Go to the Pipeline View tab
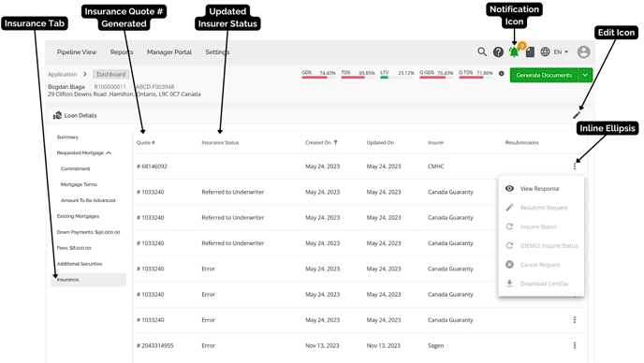 tap(77, 52)
